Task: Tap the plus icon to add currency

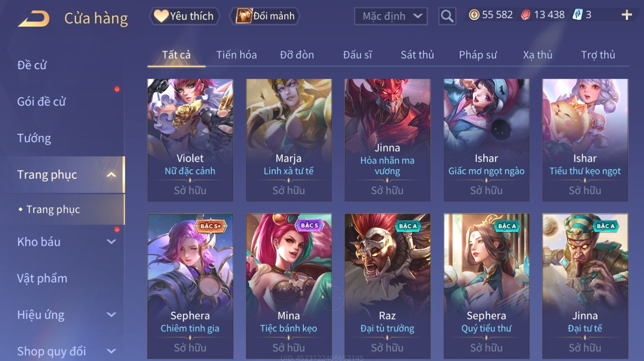Action: click(627, 15)
